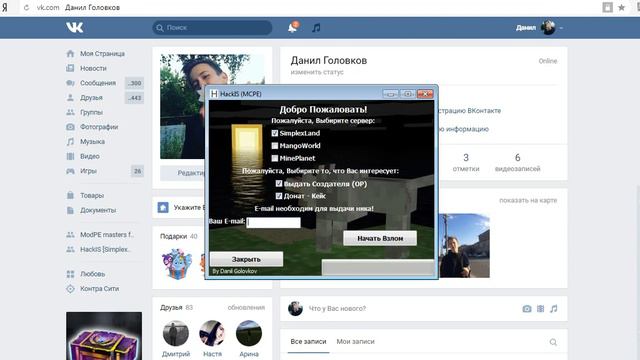The image size is (640, 360).
Task: Switch to Все записи tab
Action: [x=308, y=341]
